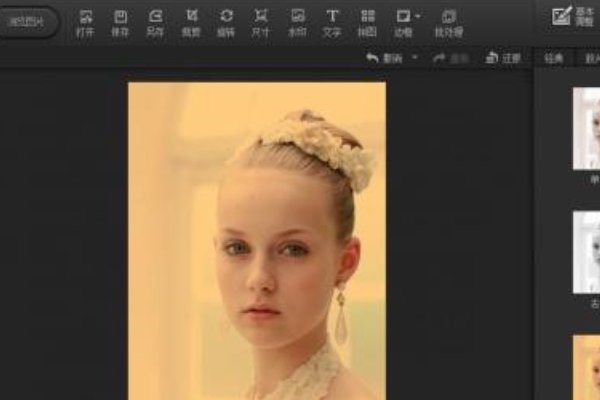This screenshot has width=600, height=400.
Task: Undo the last edit (撤销)
Action: [384, 59]
